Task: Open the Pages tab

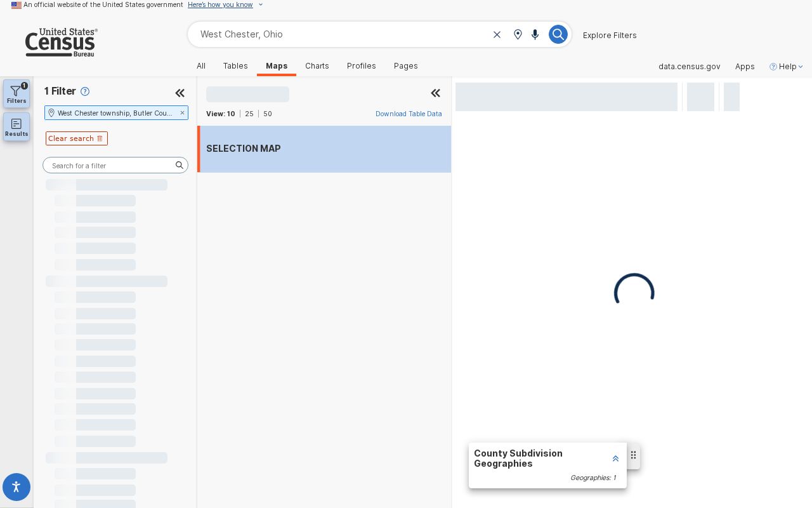Action: [406, 66]
